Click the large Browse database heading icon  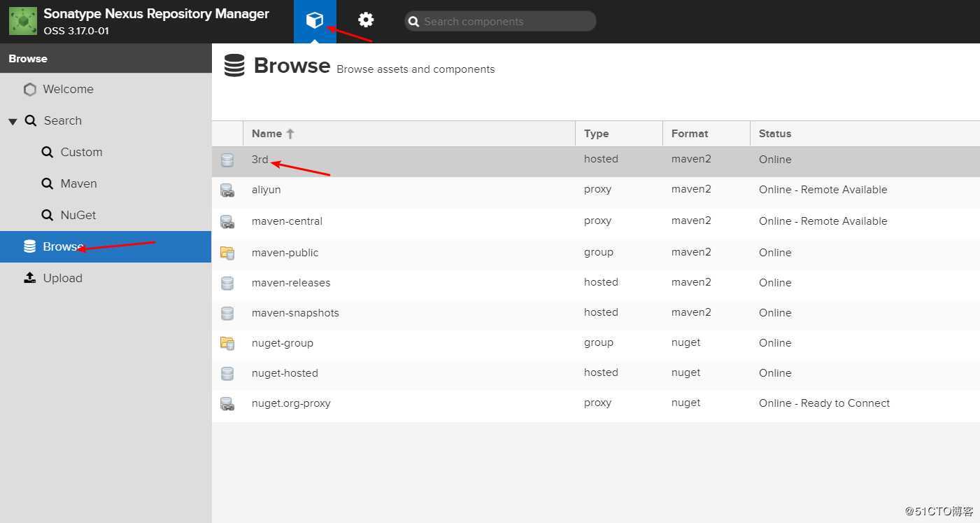(234, 65)
